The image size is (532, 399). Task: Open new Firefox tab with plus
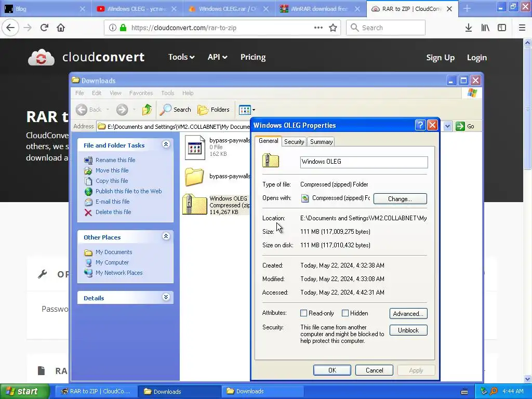[467, 9]
